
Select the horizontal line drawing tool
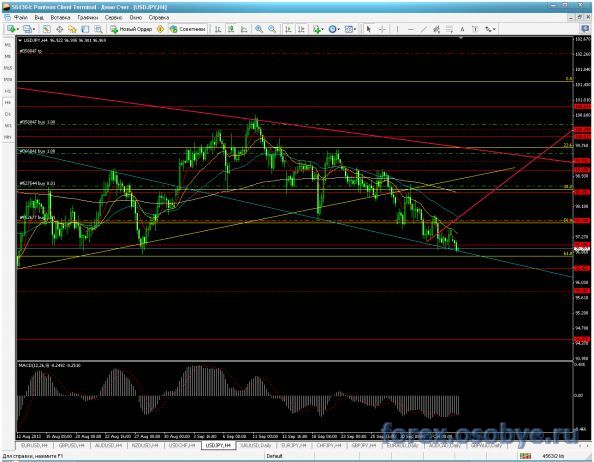[x=411, y=29]
